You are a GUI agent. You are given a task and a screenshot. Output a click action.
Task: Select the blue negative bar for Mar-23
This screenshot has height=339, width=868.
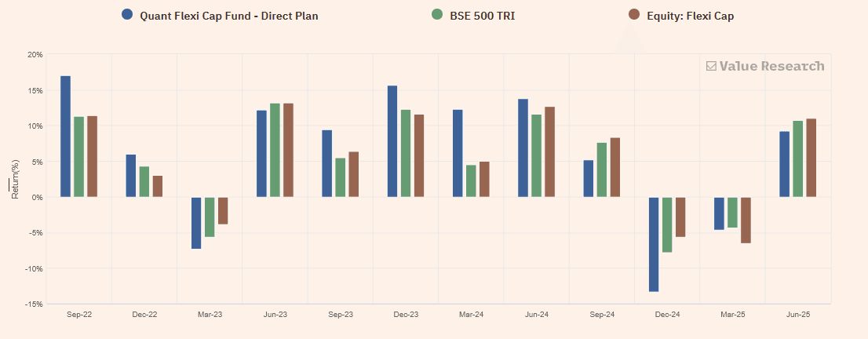tap(196, 223)
